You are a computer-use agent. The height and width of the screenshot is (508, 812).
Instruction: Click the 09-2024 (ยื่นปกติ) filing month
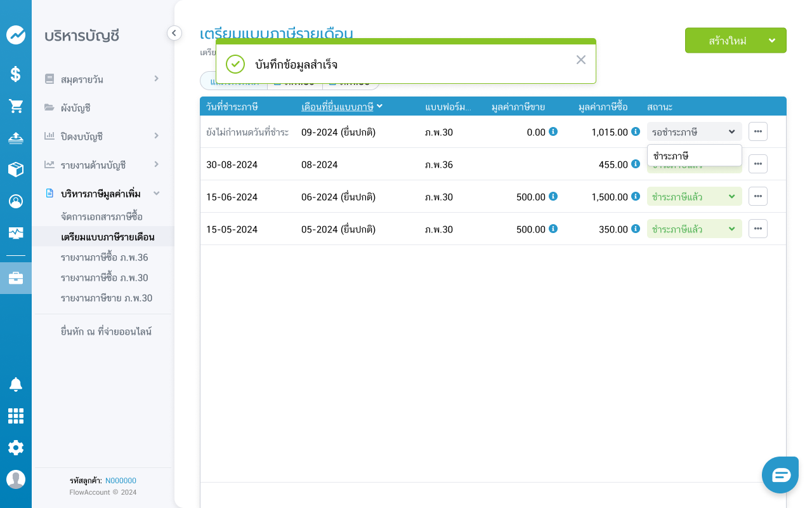(338, 132)
